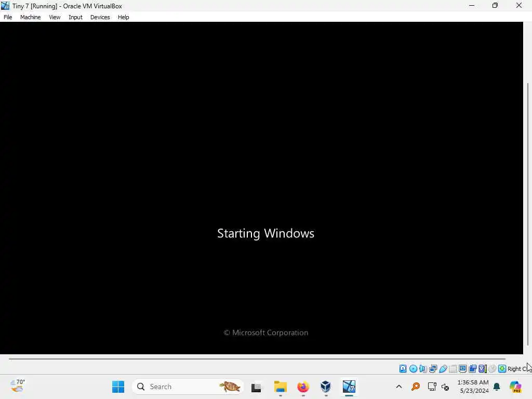Open the View menu
532x399 pixels.
(55, 17)
